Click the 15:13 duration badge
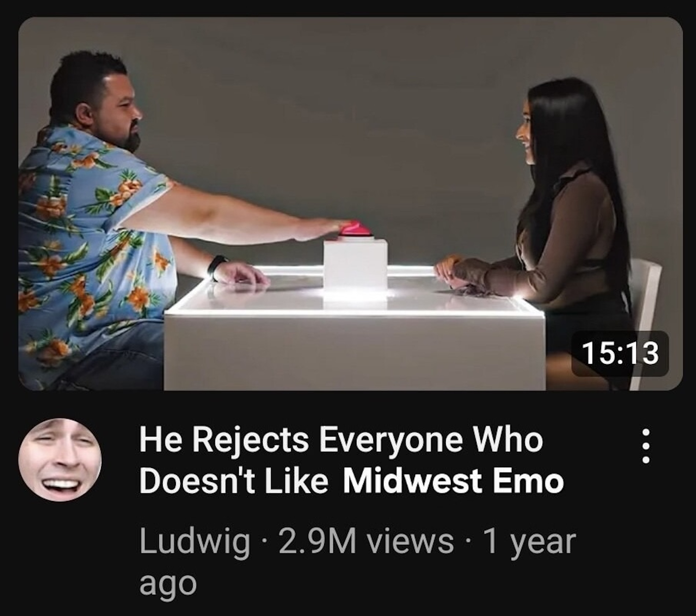 (x=620, y=353)
